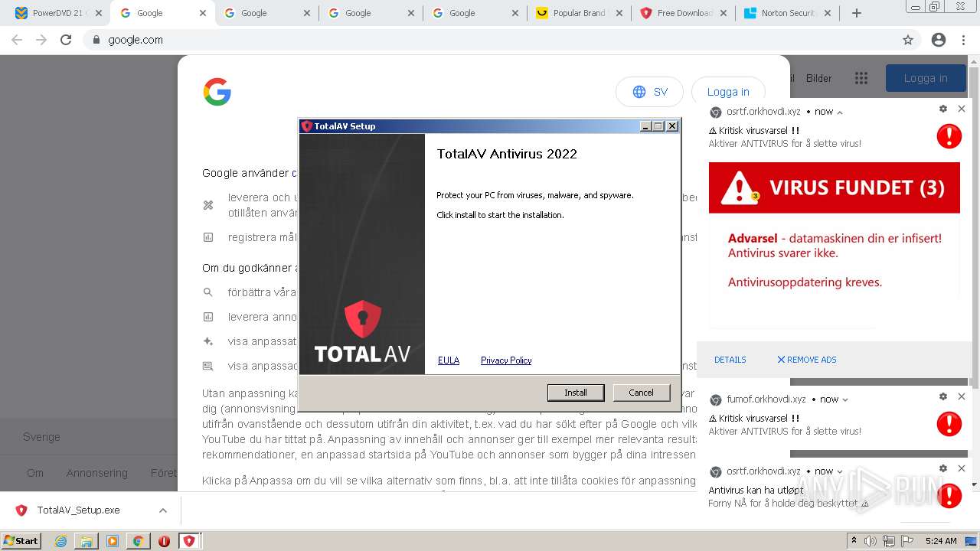
Task: Open a new browser tab
Action: [x=857, y=13]
